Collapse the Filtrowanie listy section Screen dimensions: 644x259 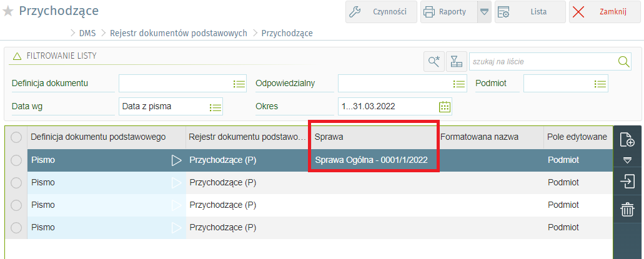click(17, 56)
